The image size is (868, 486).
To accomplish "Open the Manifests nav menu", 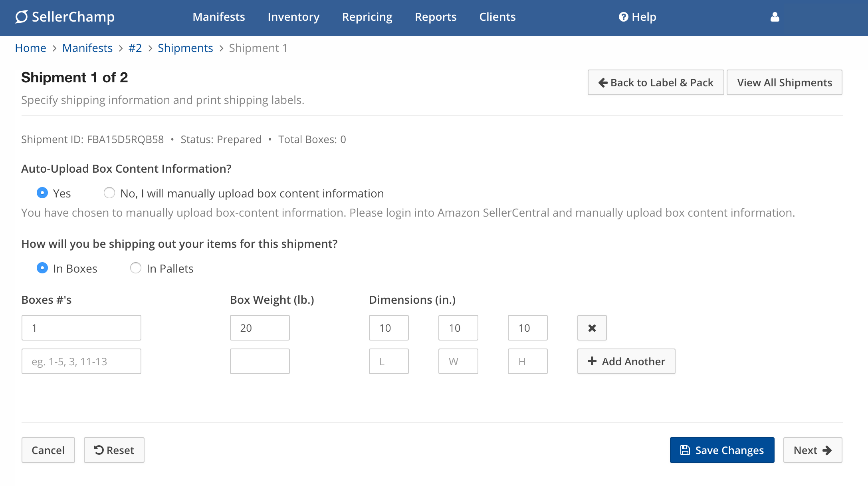I will pos(219,17).
